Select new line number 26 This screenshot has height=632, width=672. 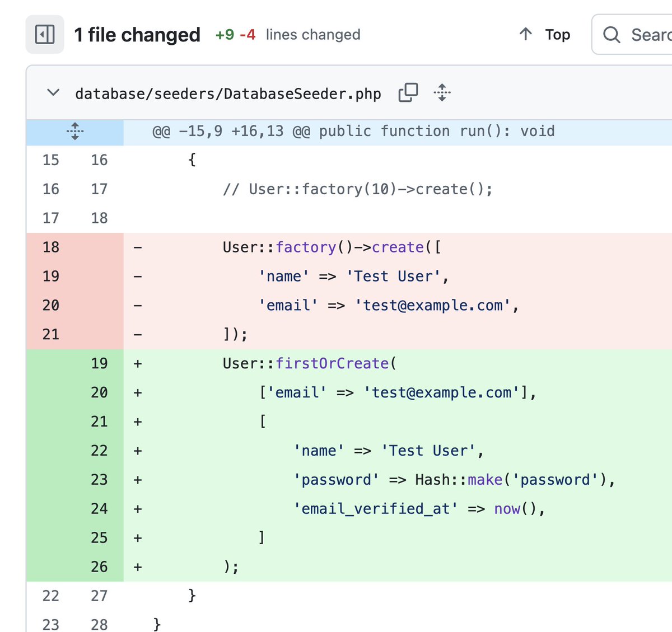[99, 567]
